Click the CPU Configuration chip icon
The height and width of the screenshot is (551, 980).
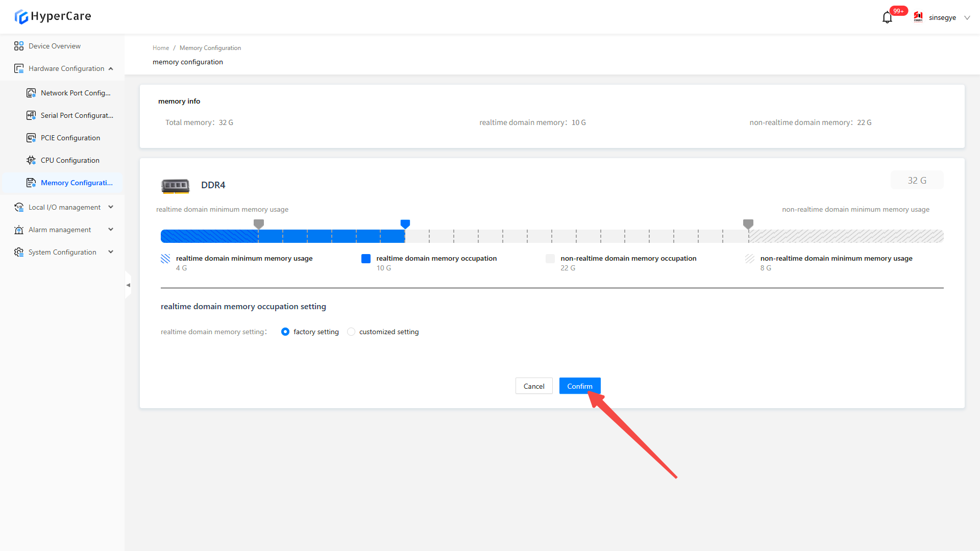(31, 160)
